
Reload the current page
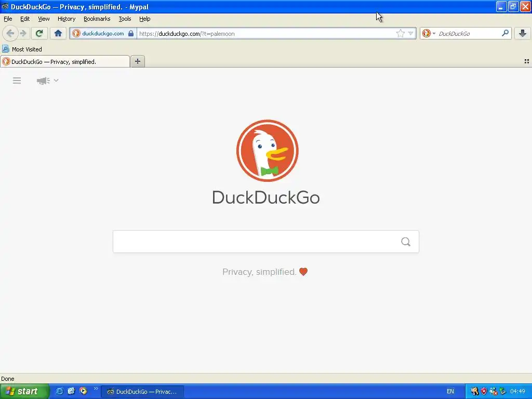(x=39, y=33)
